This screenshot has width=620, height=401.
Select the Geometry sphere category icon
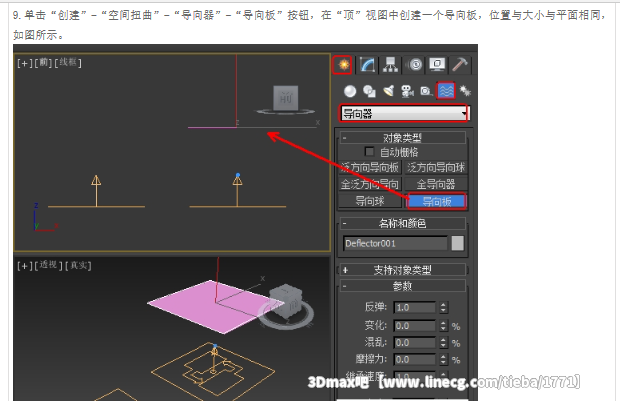click(x=350, y=91)
